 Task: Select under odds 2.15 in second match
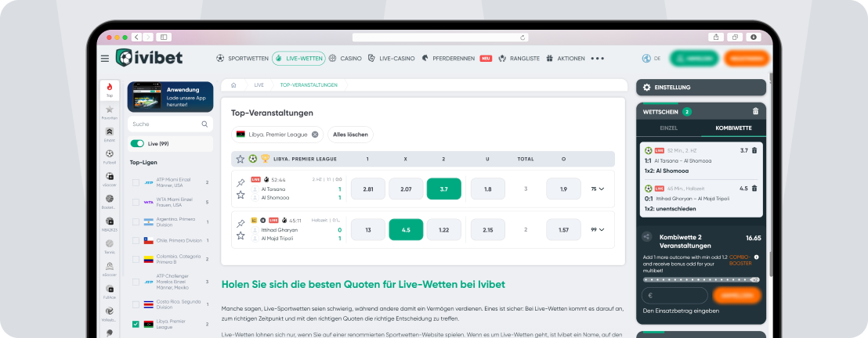click(x=488, y=229)
